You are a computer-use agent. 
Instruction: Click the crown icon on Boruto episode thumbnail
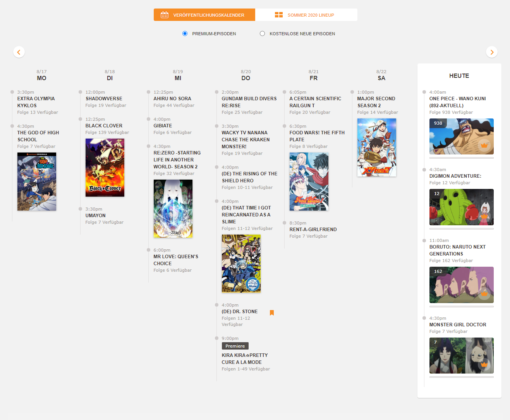pos(484,294)
